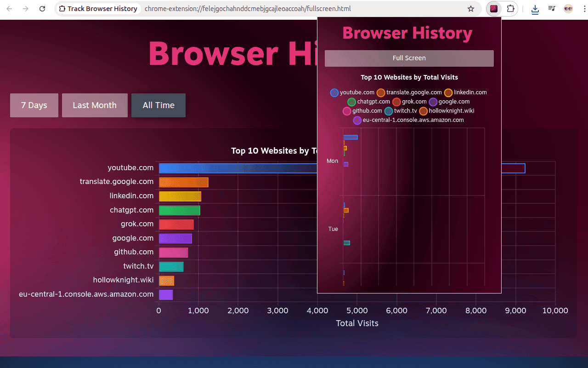The height and width of the screenshot is (368, 588).
Task: Click the extension favicon on the tab
Action: tap(62, 8)
